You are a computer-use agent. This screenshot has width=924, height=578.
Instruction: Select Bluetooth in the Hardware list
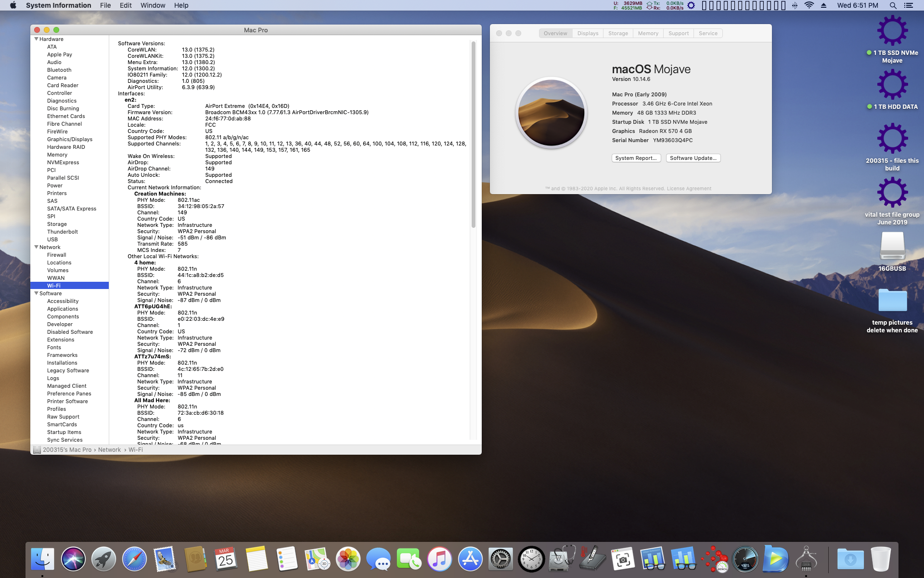coord(59,70)
